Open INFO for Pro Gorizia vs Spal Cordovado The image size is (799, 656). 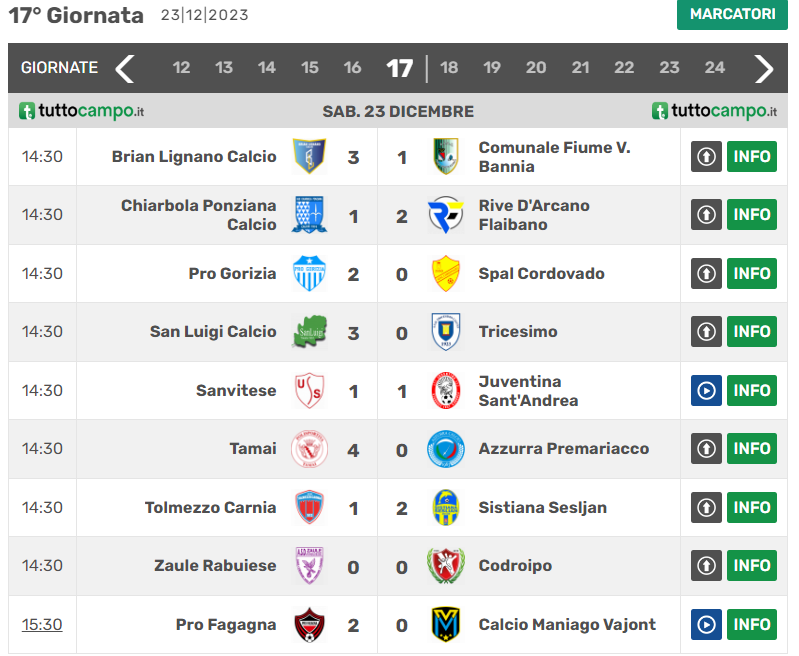[x=752, y=274]
